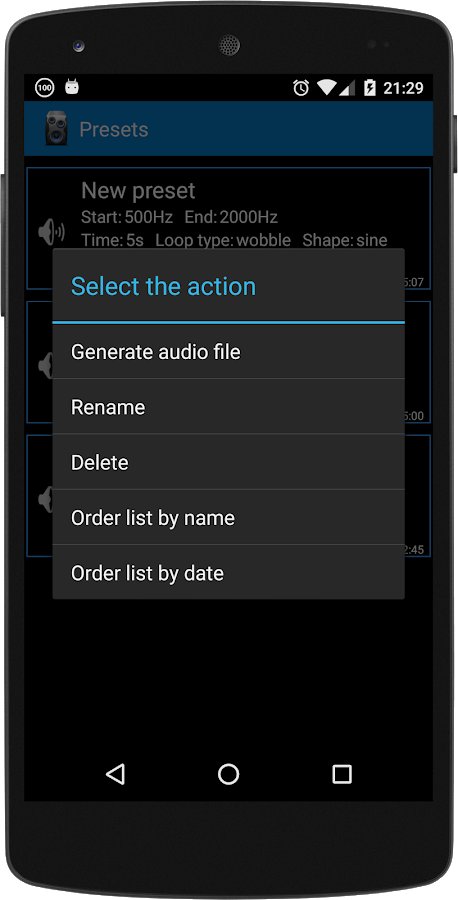The width and height of the screenshot is (458, 900).
Task: Tap the Android robot notification icon
Action: (72, 87)
